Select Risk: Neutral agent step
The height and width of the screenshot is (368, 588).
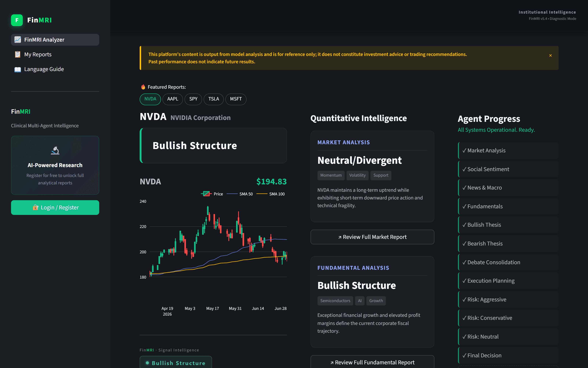pyautogui.click(x=508, y=337)
